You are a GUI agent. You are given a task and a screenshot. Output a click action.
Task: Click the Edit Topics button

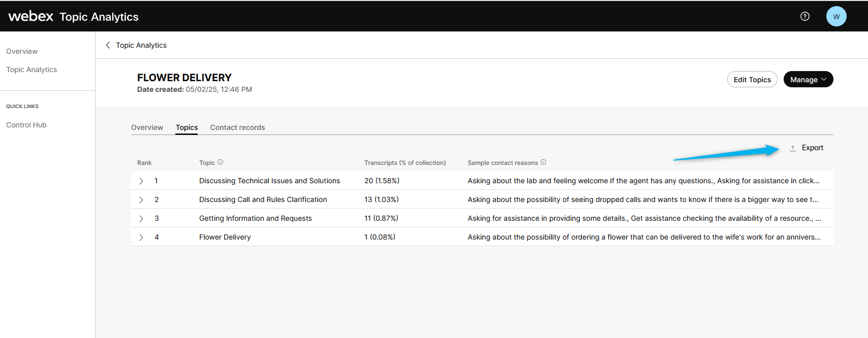coord(752,80)
